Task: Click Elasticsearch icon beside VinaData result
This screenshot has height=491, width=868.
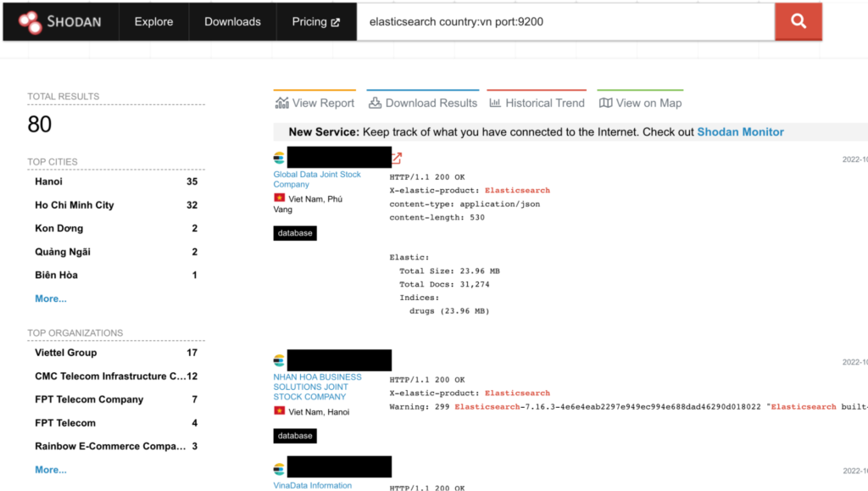Action: pyautogui.click(x=279, y=469)
